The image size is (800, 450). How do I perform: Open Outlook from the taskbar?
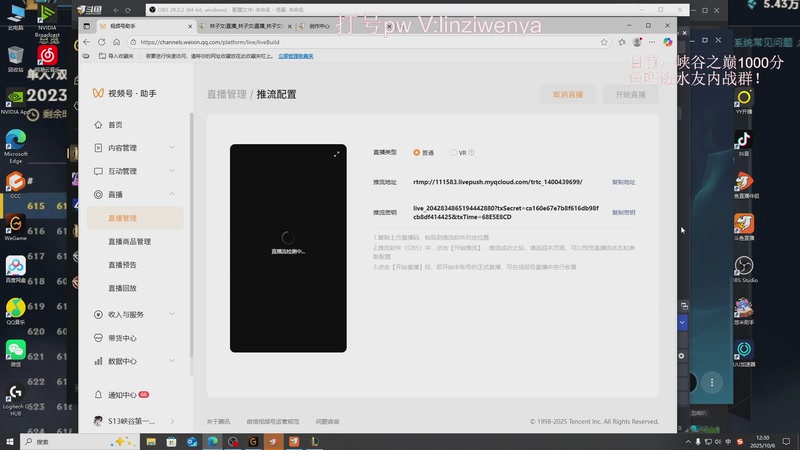(x=192, y=441)
